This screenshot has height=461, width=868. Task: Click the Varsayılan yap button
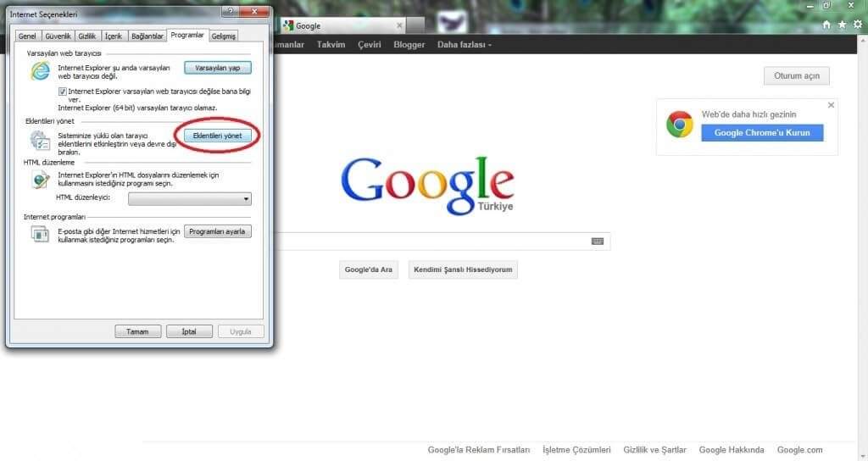[218, 68]
